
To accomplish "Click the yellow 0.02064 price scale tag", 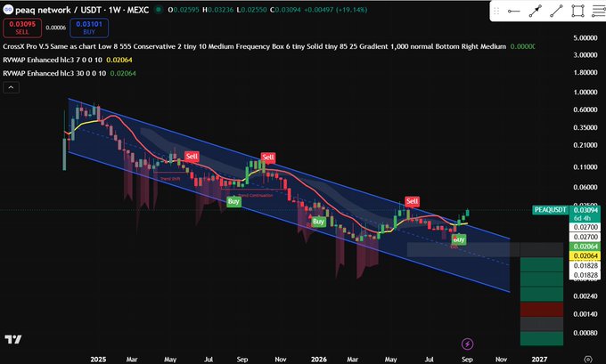I will [x=586, y=255].
